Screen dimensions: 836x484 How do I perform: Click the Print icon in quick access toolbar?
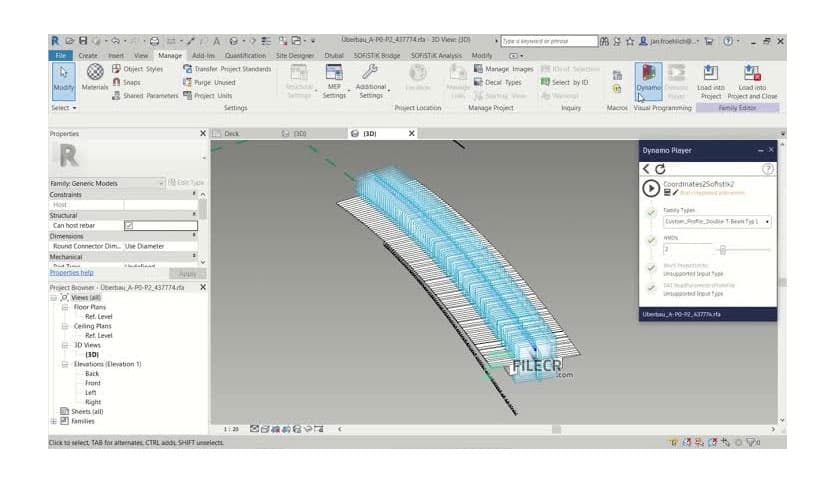click(x=155, y=41)
